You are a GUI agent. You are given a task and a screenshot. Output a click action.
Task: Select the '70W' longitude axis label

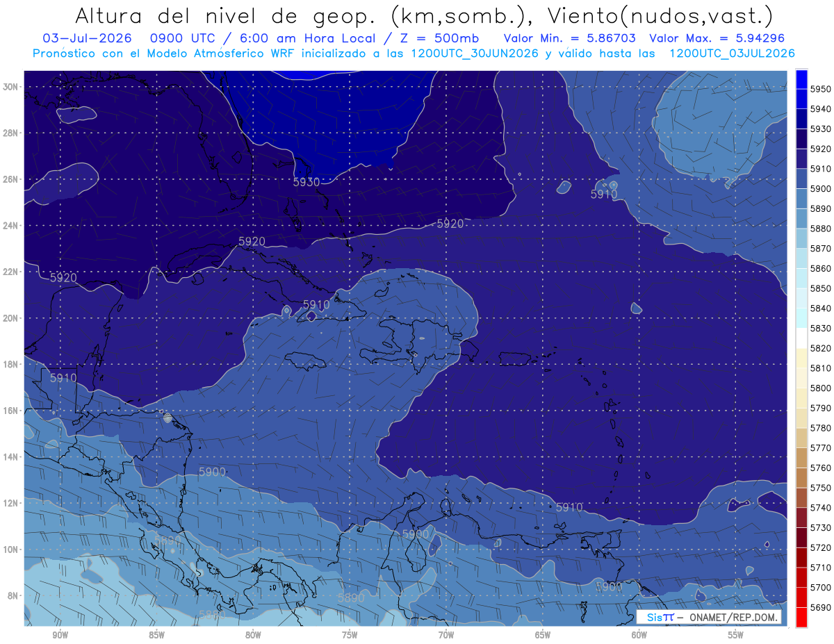point(446,635)
